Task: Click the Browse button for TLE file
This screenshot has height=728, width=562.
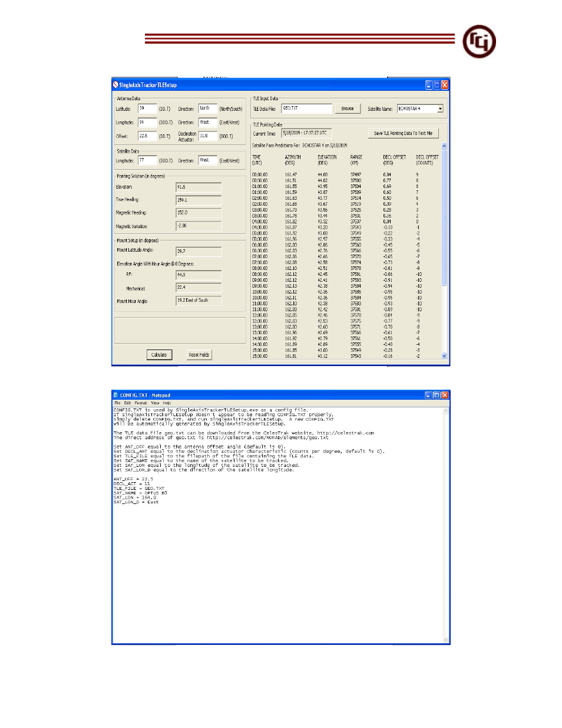Action: [x=348, y=108]
